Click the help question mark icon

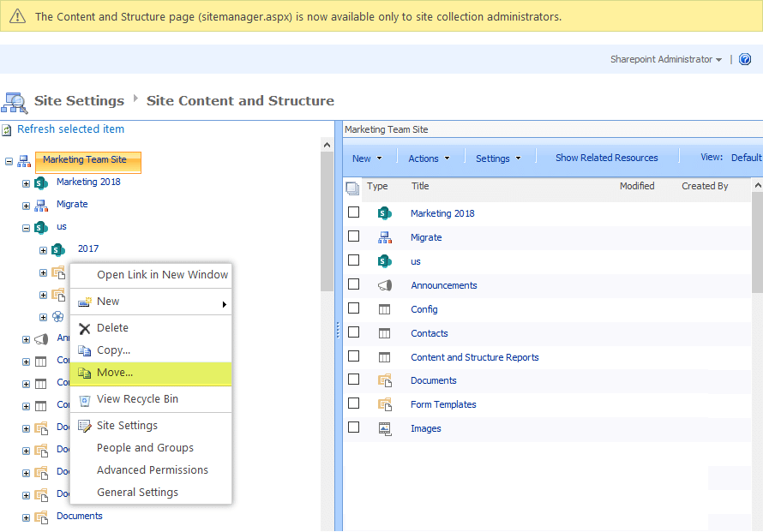pyautogui.click(x=745, y=59)
